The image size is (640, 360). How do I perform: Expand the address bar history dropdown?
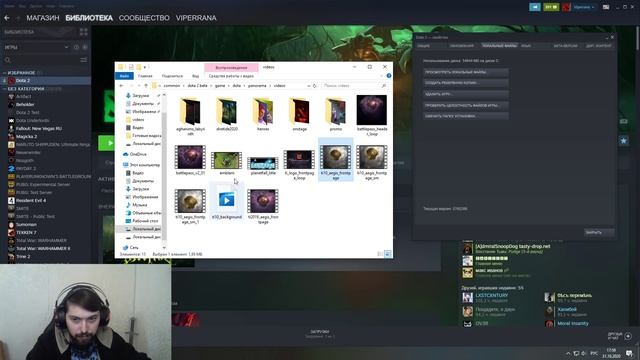[x=309, y=86]
